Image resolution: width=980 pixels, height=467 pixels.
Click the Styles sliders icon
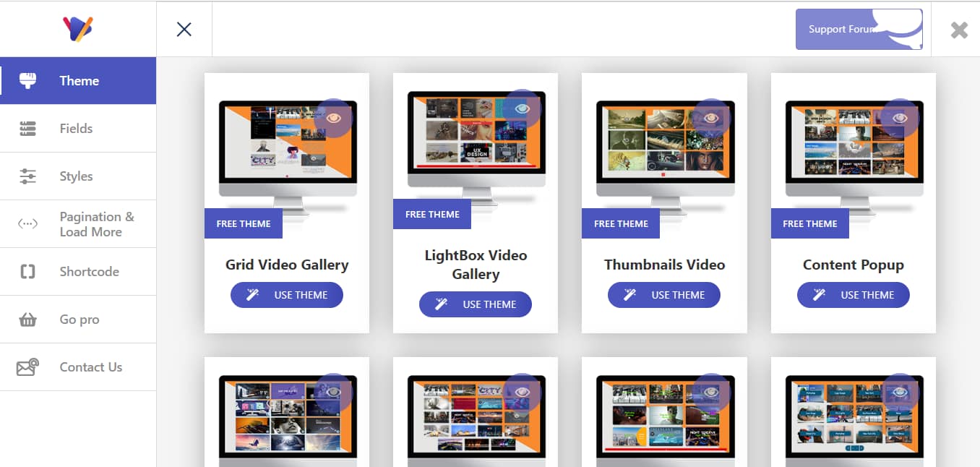pos(27,176)
